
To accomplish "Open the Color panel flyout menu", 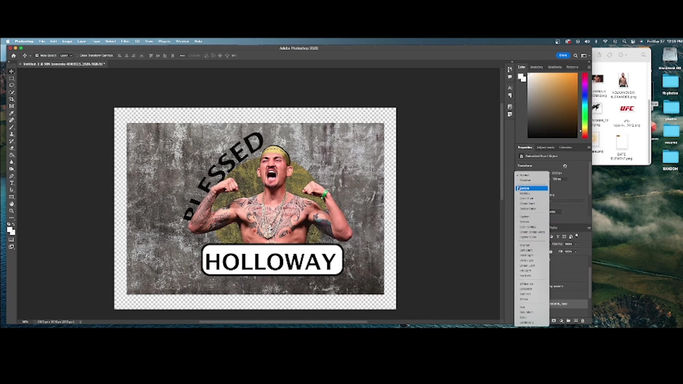I will point(589,67).
